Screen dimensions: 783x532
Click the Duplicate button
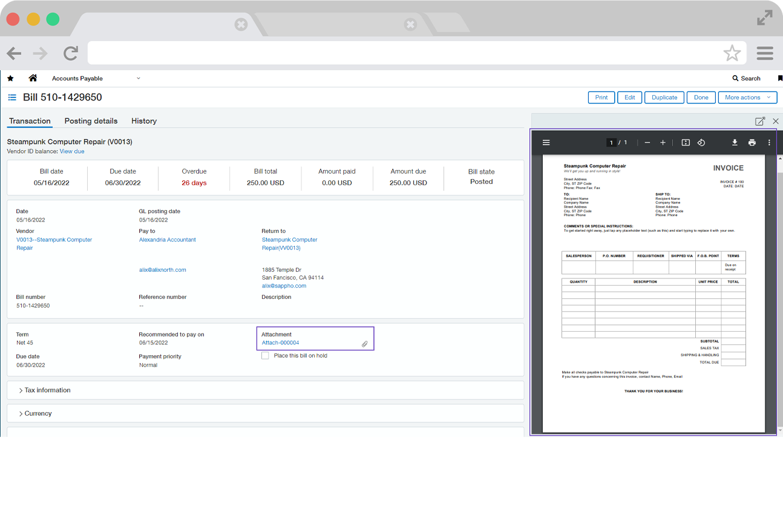click(x=664, y=97)
